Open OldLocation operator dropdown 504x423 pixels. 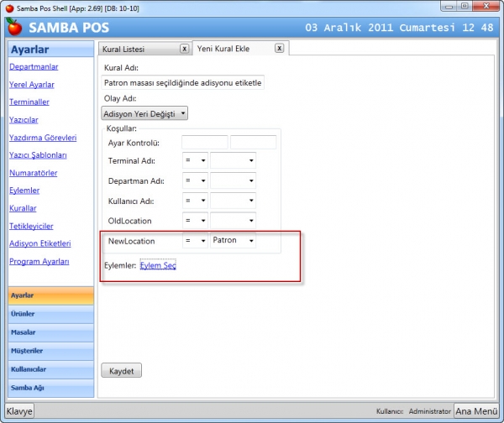tap(195, 221)
